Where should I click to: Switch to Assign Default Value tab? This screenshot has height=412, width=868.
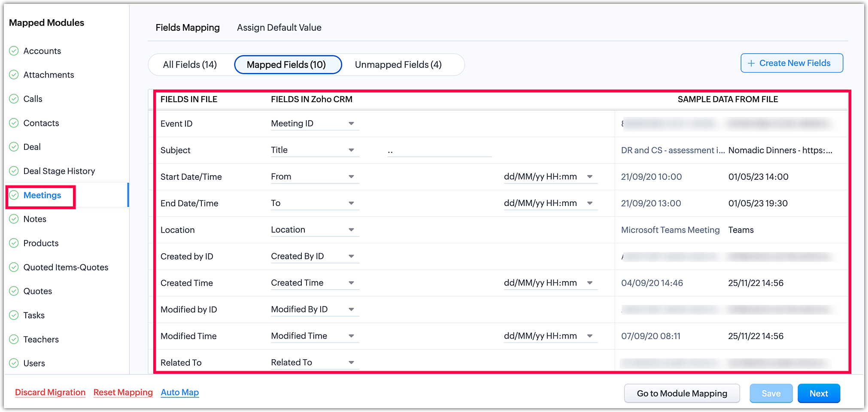pyautogui.click(x=279, y=28)
